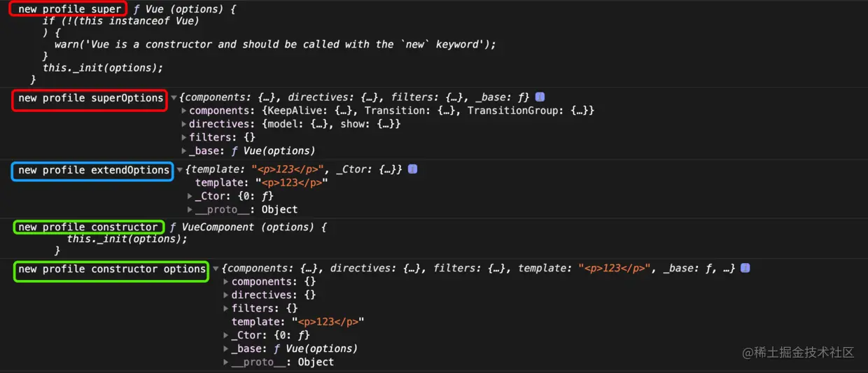
Task: Click 'this._init(options);' inside the VueComponent function
Action: pos(127,239)
